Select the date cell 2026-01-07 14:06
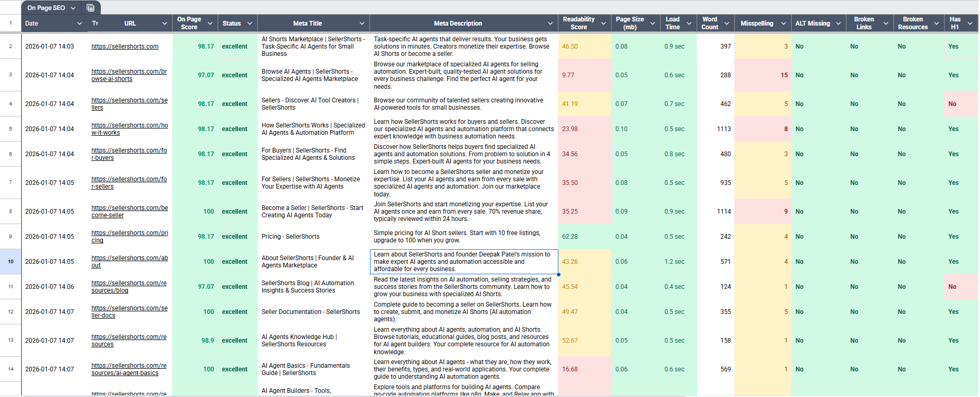 [x=54, y=287]
